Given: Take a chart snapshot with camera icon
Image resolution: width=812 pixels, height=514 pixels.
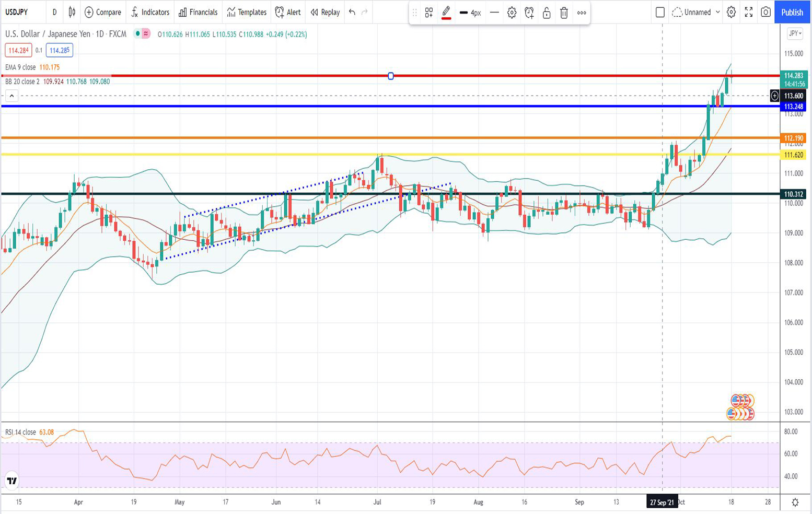Looking at the screenshot, I should click(x=765, y=12).
